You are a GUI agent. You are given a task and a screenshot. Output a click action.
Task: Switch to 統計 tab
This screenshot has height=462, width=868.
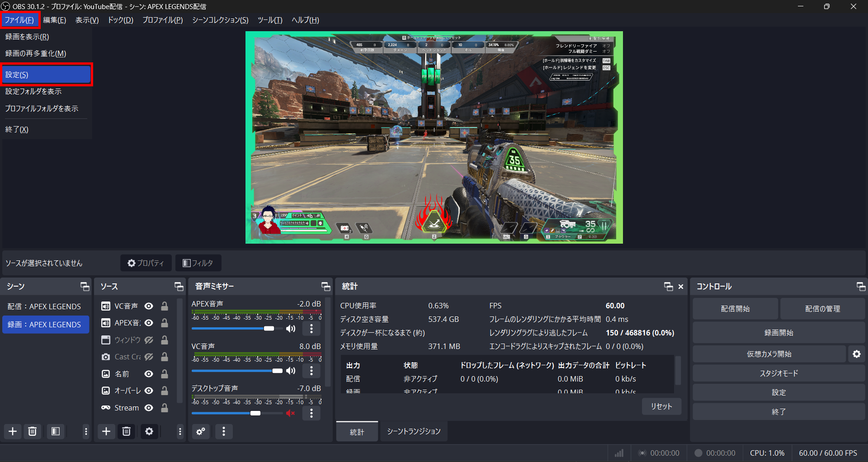(x=357, y=432)
